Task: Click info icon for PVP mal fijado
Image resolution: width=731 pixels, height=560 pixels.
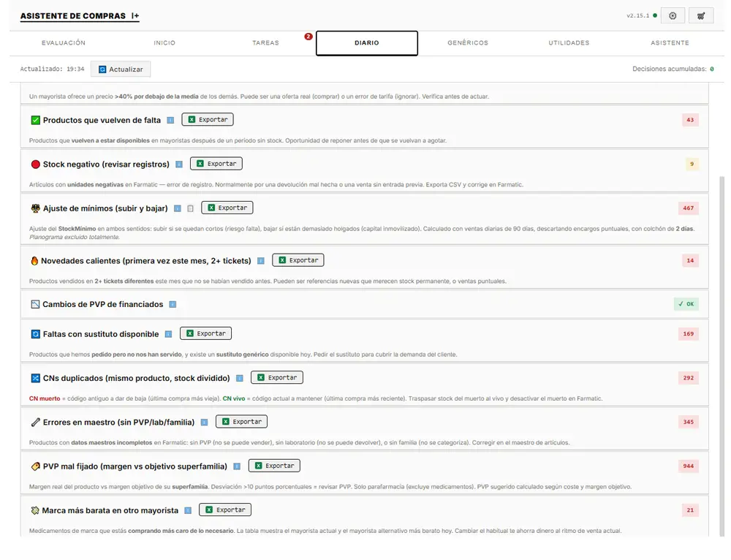Action: [237, 466]
